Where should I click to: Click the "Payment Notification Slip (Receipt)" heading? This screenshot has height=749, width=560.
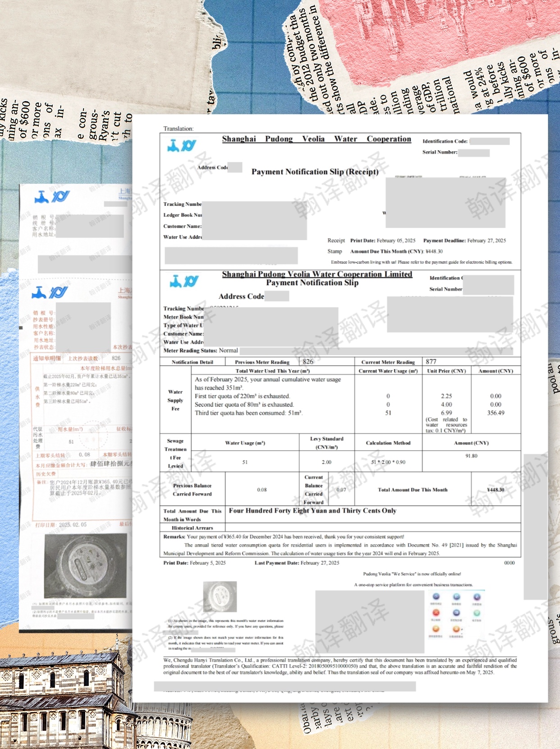tap(315, 171)
